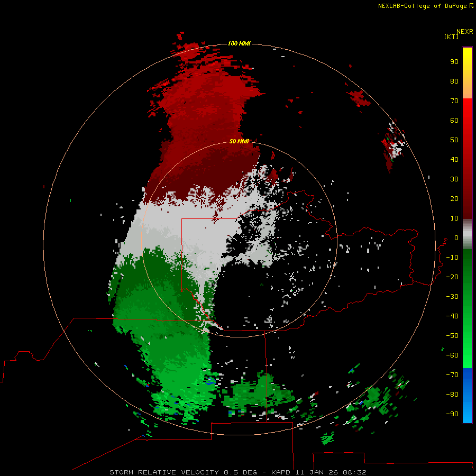The height and width of the screenshot is (476, 476).
Task: Click the -80 knot value on scale
Action: (x=452, y=395)
